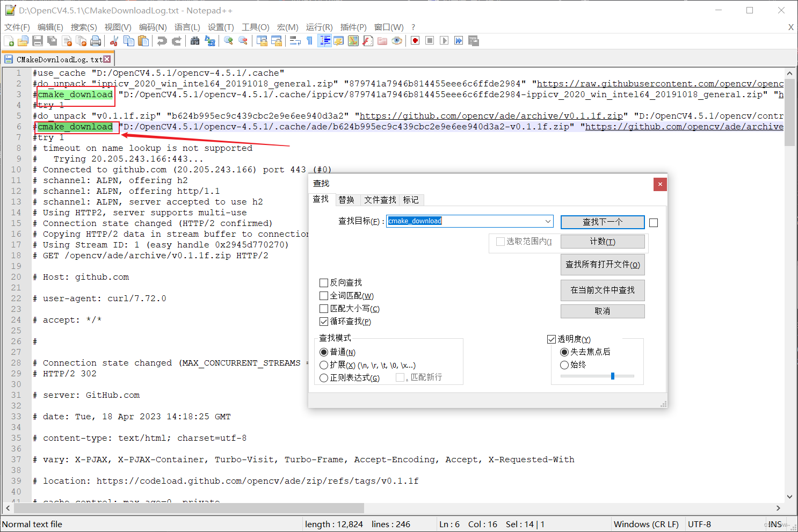798x532 pixels.
Task: Uncheck the 循环查找 checkbox
Action: [324, 322]
